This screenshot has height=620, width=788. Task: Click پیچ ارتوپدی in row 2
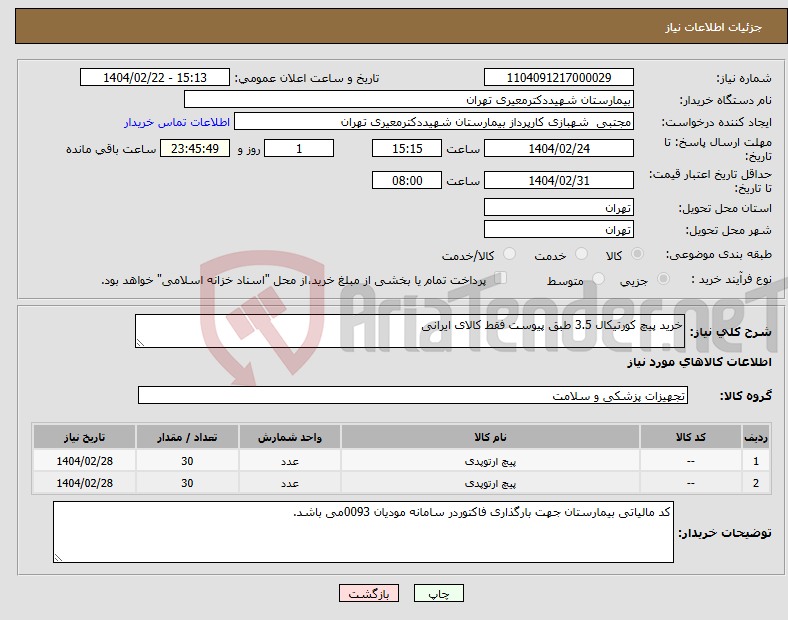point(490,483)
